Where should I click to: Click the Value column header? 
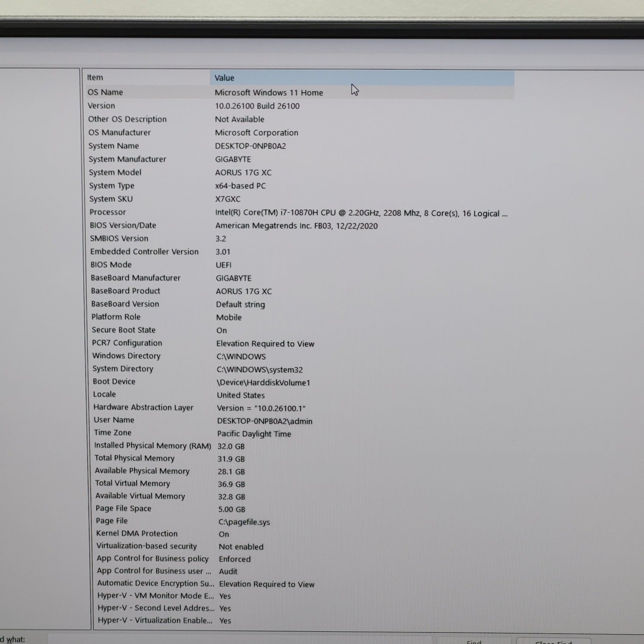tap(362, 78)
